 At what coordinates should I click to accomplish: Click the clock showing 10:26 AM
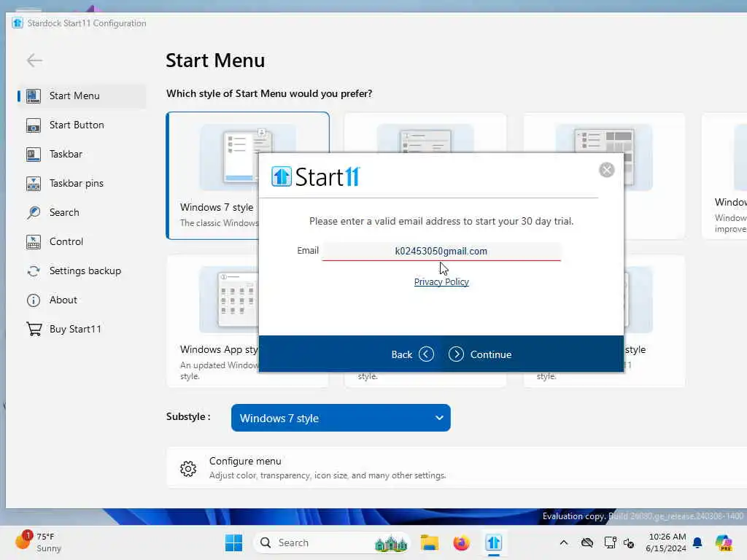coord(666,542)
